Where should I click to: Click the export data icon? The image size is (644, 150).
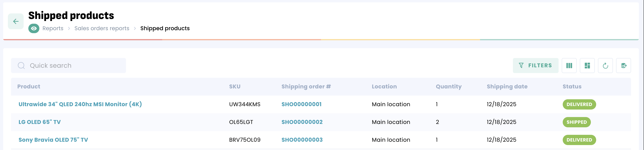[624, 66]
